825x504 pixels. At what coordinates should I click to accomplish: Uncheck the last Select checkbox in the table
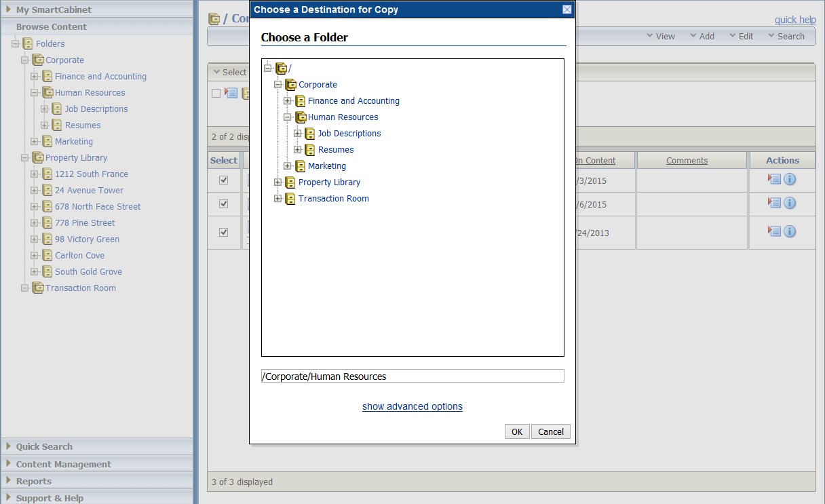[x=223, y=232]
